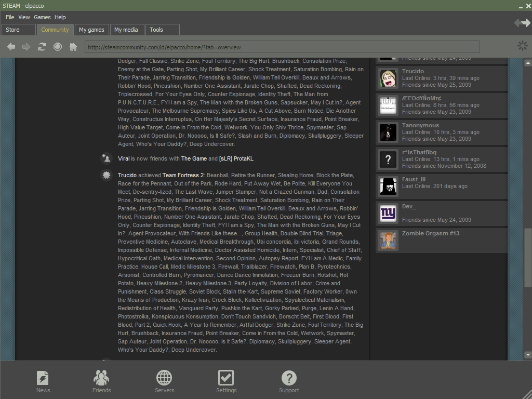Click the window resize grip

527,395
